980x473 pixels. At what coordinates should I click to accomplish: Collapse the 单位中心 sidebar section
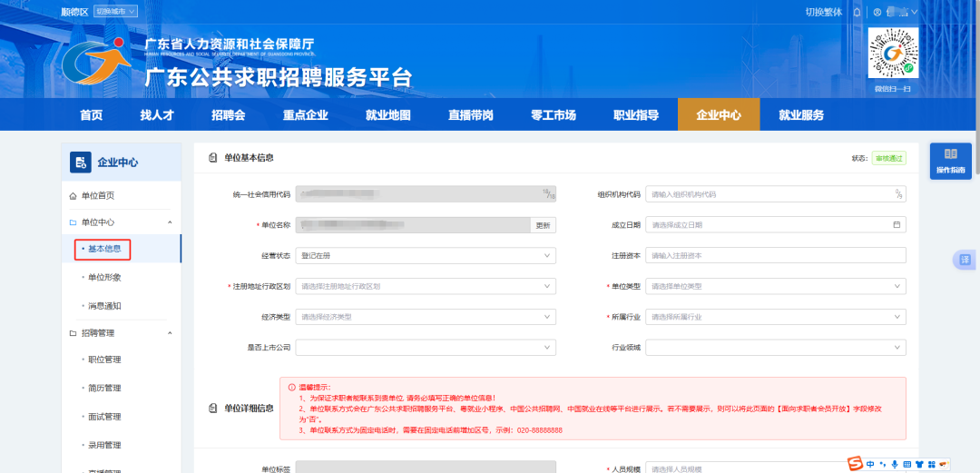170,222
